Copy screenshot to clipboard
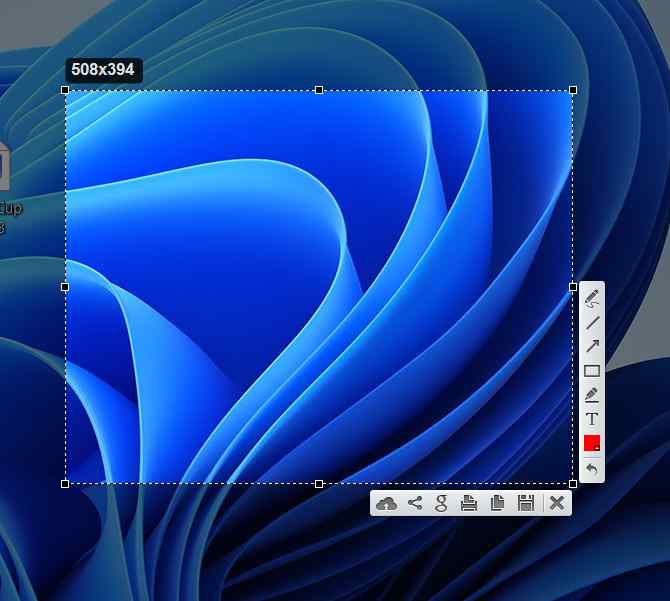 tap(497, 503)
